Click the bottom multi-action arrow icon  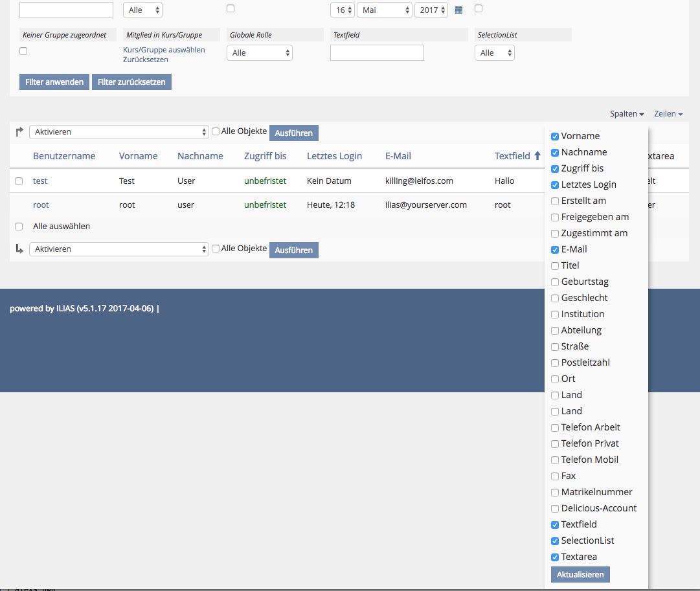[x=19, y=249]
